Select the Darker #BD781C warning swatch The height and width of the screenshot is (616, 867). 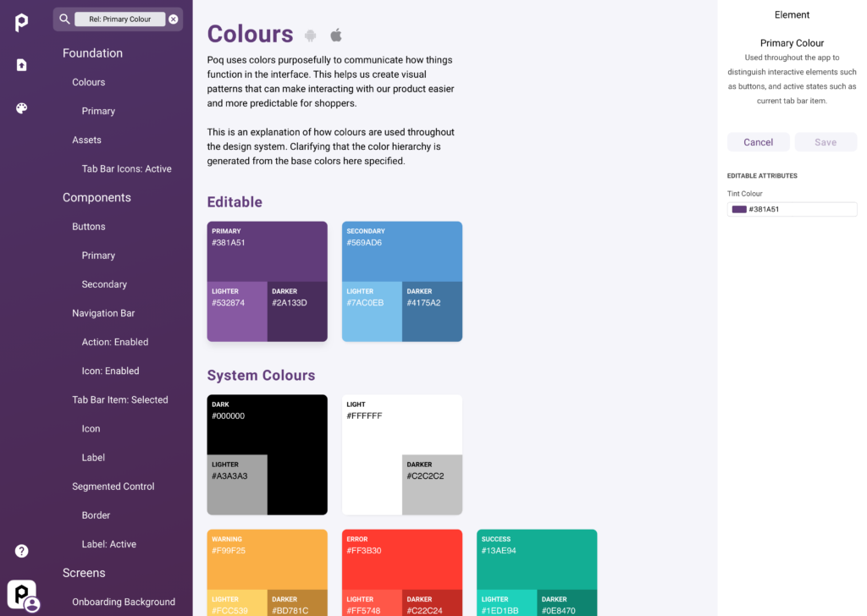tap(297, 602)
